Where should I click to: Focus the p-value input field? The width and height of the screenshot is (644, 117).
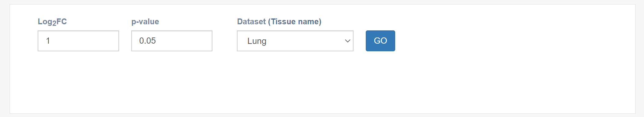tap(172, 41)
